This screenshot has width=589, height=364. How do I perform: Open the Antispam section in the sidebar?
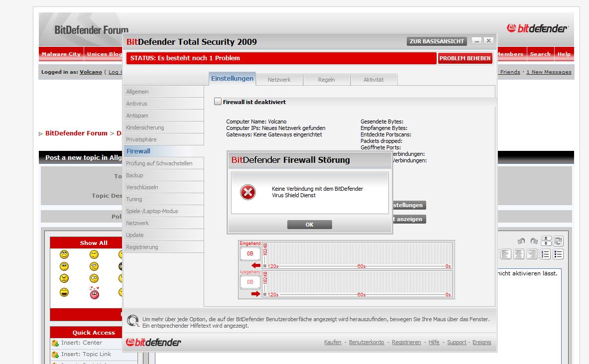164,116
